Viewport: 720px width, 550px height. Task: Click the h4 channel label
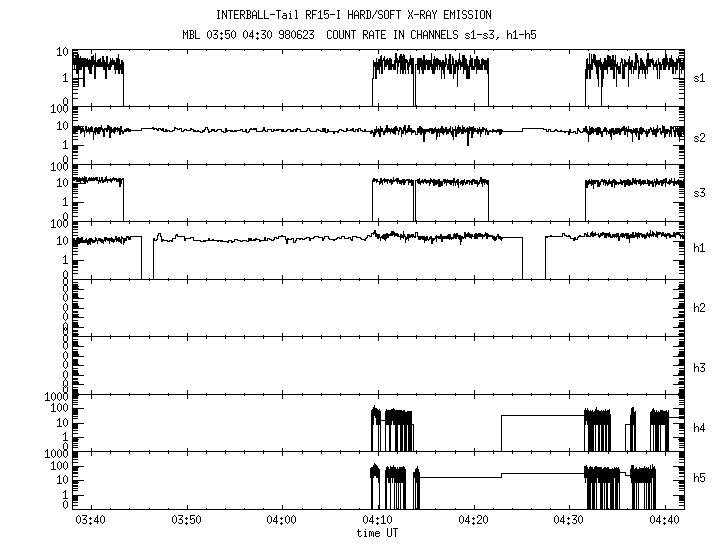pyautogui.click(x=699, y=428)
